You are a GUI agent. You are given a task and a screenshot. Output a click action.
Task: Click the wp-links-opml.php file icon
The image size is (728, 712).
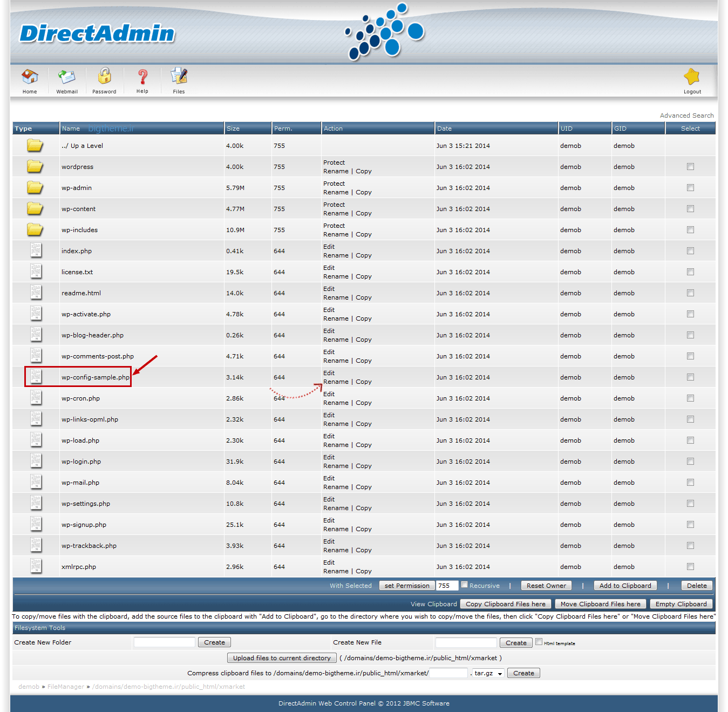click(36, 419)
